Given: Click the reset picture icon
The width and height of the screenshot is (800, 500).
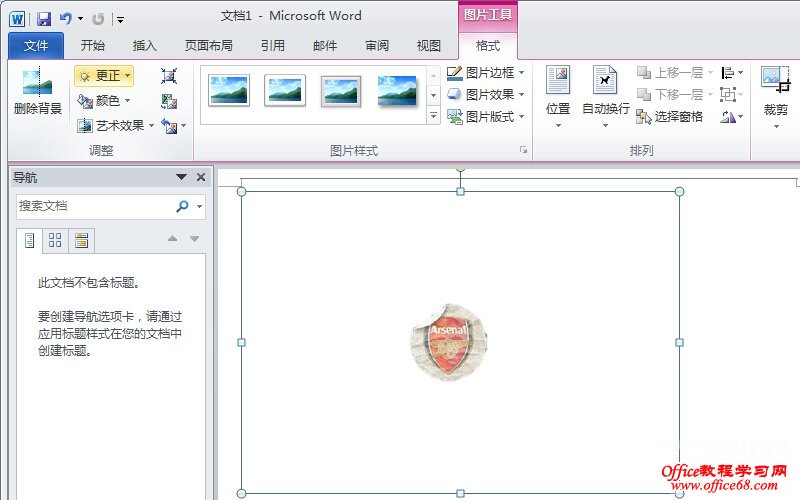Looking at the screenshot, I should (x=169, y=126).
